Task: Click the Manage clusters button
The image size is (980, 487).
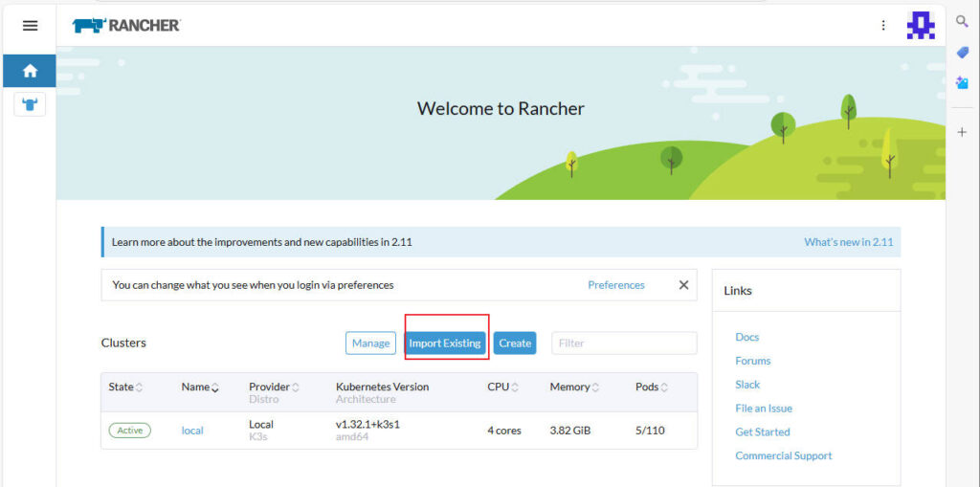Action: tap(370, 343)
